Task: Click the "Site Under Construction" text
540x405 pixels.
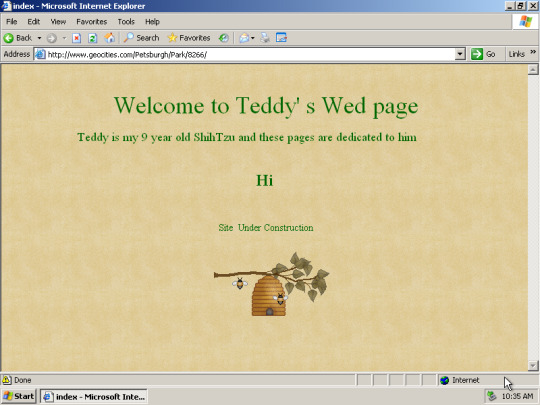Action: pos(266,228)
